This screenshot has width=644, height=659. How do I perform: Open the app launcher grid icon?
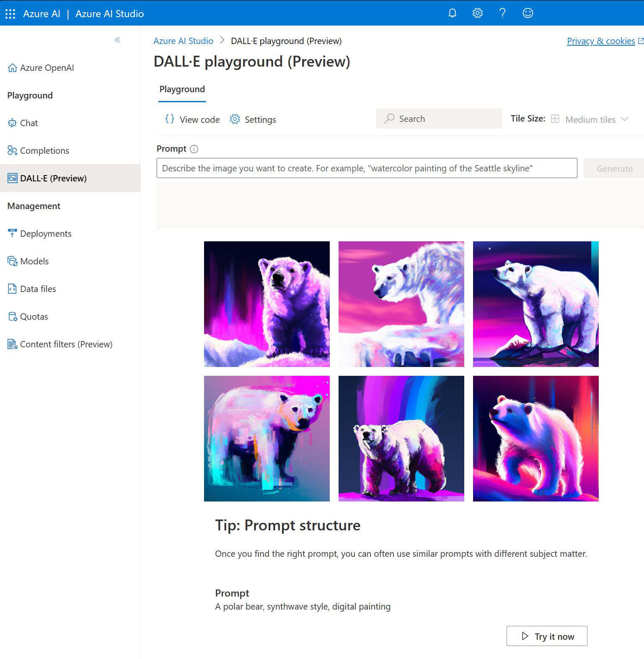click(10, 14)
